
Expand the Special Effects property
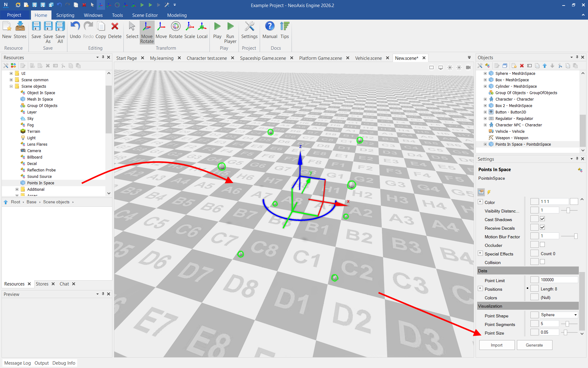[480, 253]
